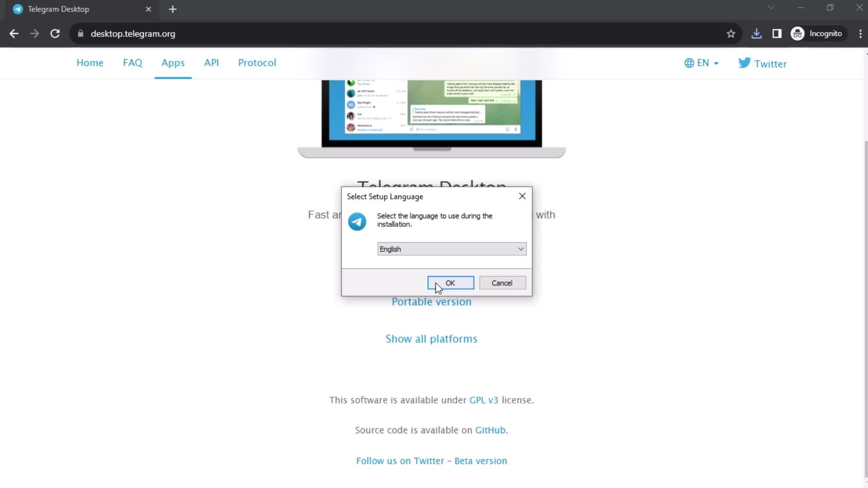Click the Twitter icon in header

click(x=745, y=63)
